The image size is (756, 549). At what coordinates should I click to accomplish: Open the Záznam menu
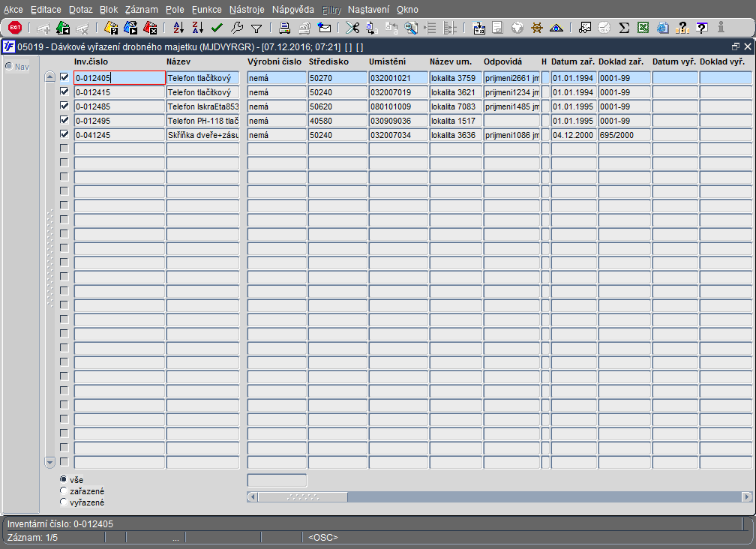[x=141, y=10]
